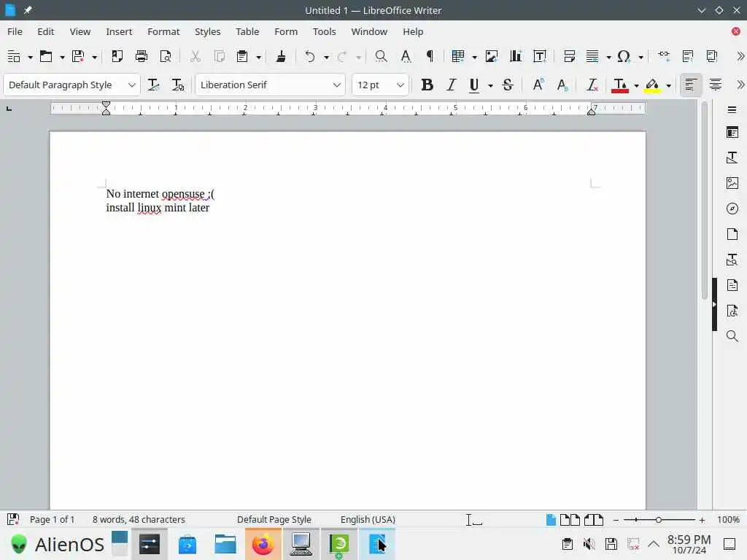
Task: Toggle Formatting Marks pilcrow
Action: [x=430, y=57]
